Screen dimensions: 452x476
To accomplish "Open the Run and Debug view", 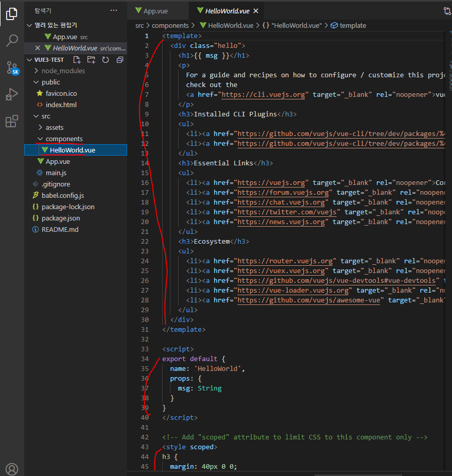I will [x=12, y=94].
